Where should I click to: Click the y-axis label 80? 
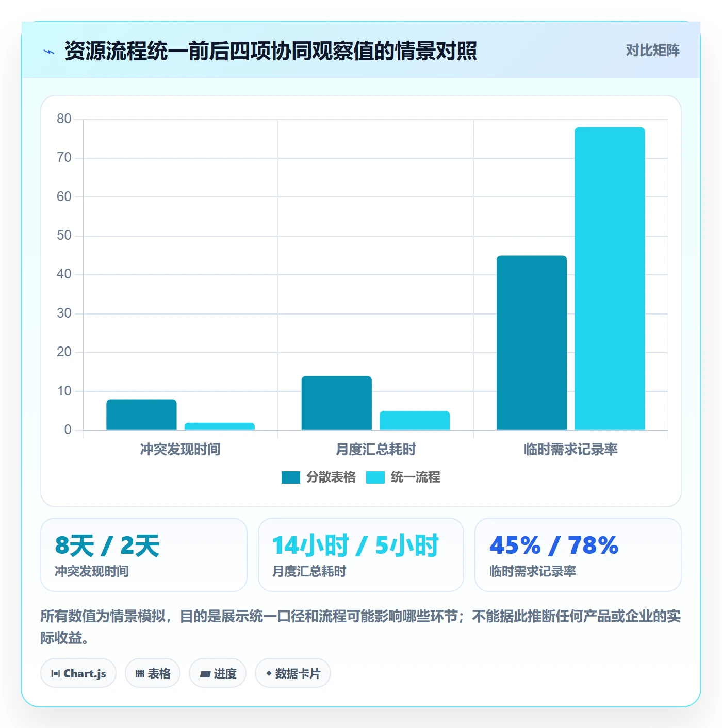[x=64, y=119]
